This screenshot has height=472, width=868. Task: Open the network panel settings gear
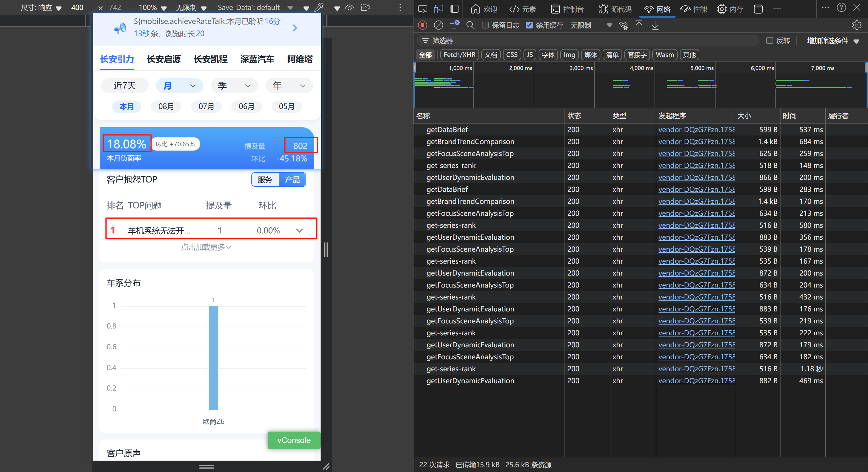coord(856,25)
